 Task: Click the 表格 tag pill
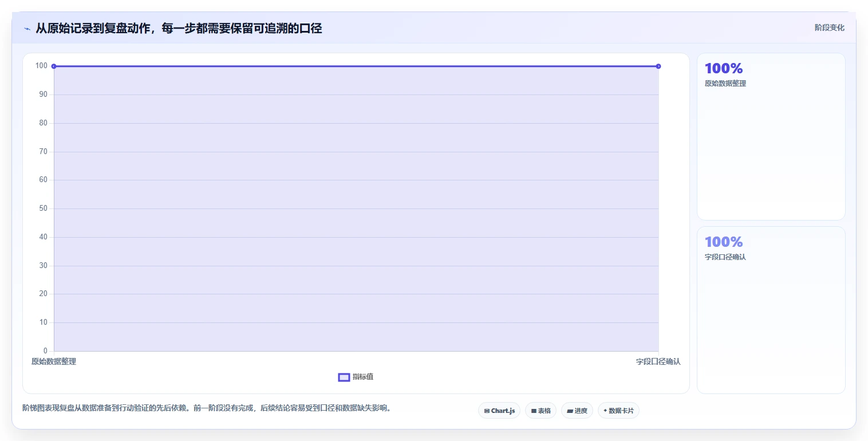click(540, 411)
